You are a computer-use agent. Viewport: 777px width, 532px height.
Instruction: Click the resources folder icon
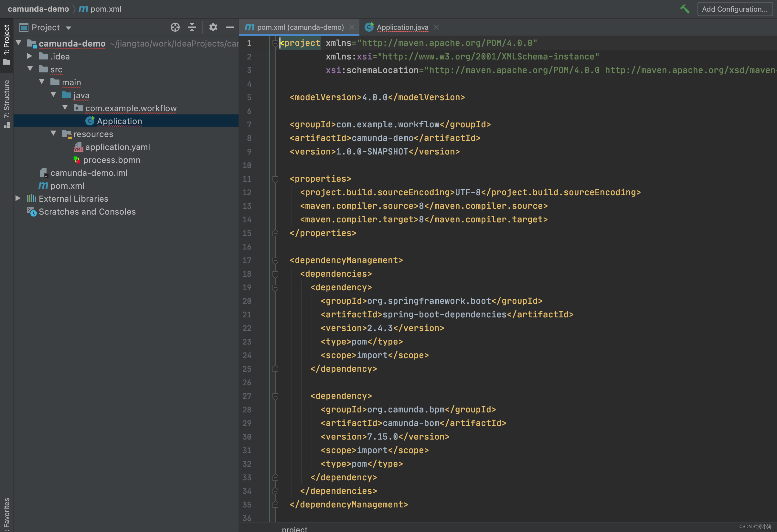tap(67, 134)
